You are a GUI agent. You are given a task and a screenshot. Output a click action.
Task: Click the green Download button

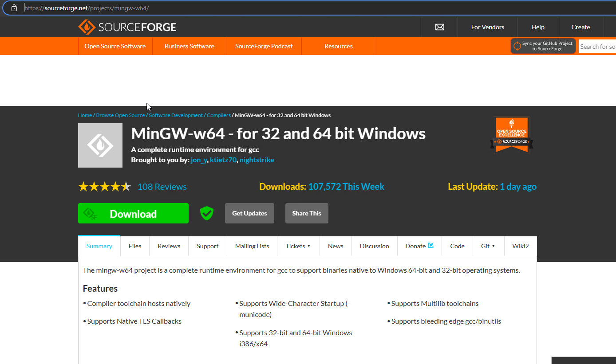click(x=133, y=213)
